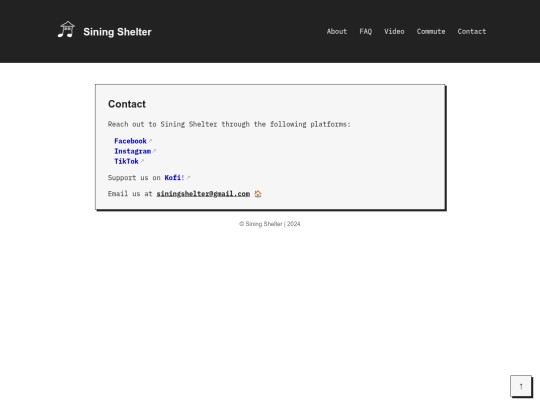The width and height of the screenshot is (540, 405).
Task: Select the Commute nav item
Action: click(431, 31)
